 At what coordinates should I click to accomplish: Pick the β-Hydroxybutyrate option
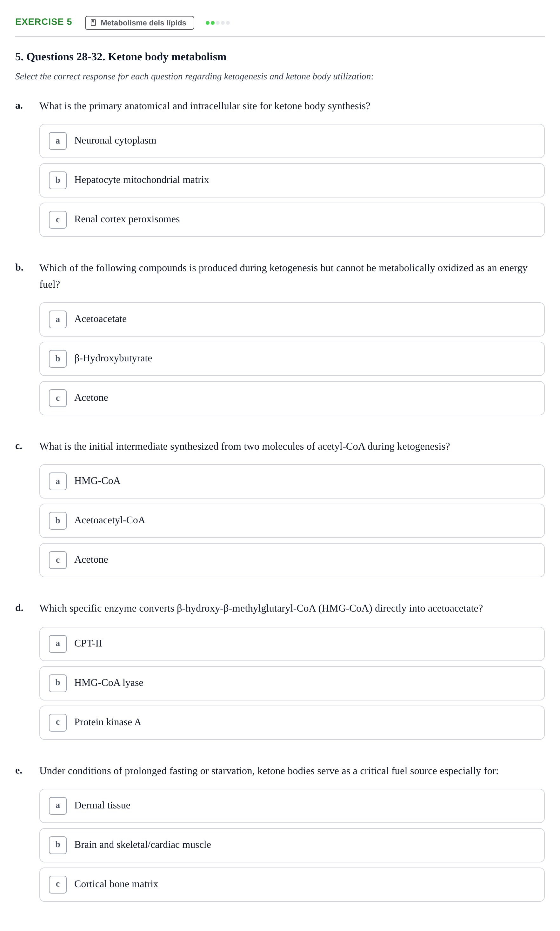pos(292,359)
